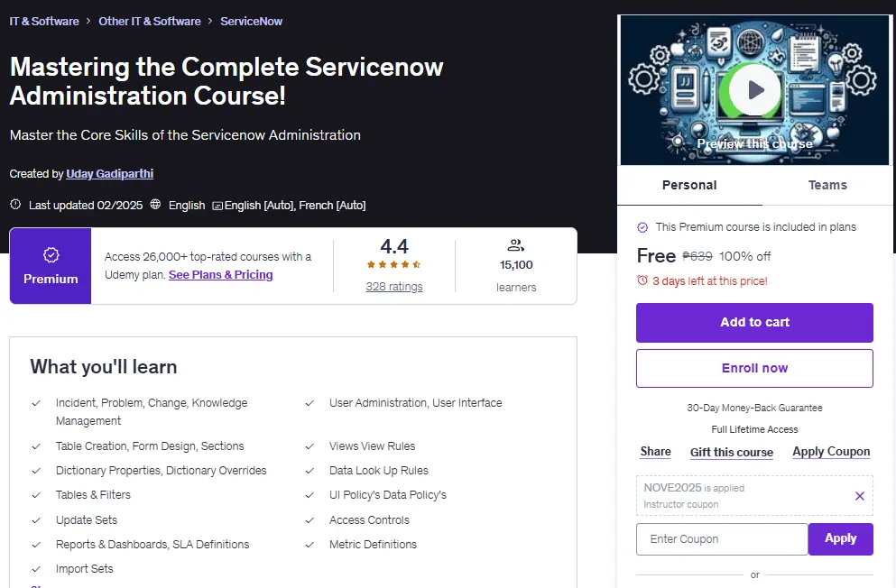
Task: Click the chevron after IT & Software
Action: pyautogui.click(x=88, y=21)
